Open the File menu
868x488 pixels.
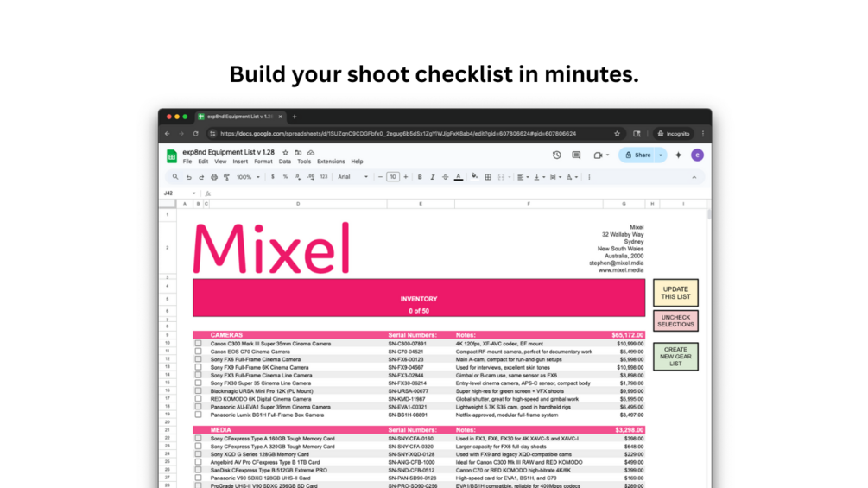pyautogui.click(x=187, y=162)
